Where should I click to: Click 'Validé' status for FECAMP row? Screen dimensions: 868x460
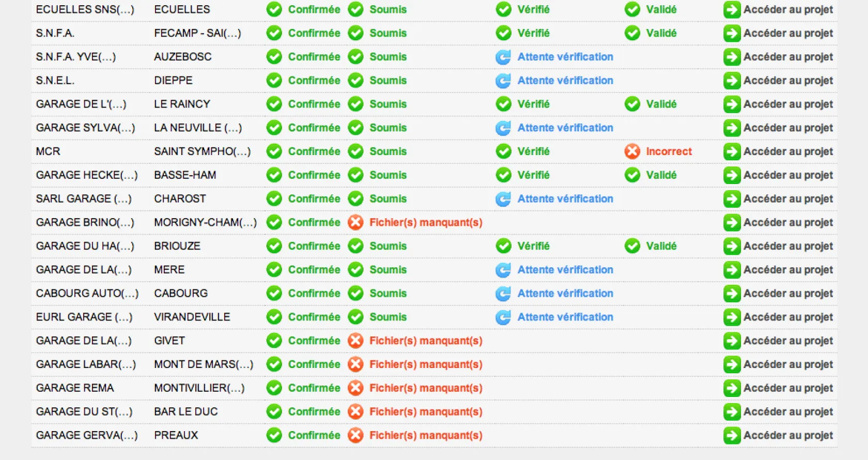click(661, 33)
